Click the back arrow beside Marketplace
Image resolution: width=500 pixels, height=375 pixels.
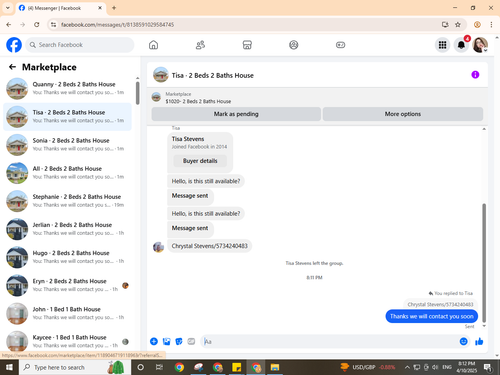pyautogui.click(x=12, y=67)
